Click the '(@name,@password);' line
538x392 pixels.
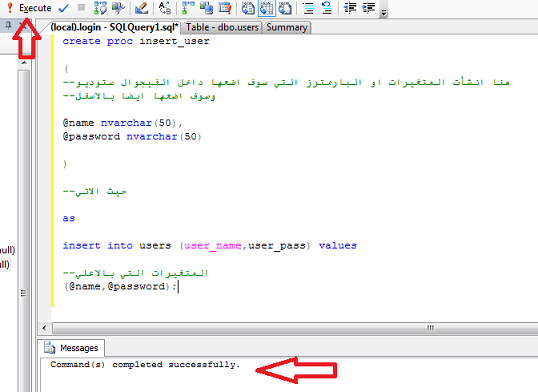pyautogui.click(x=120, y=286)
